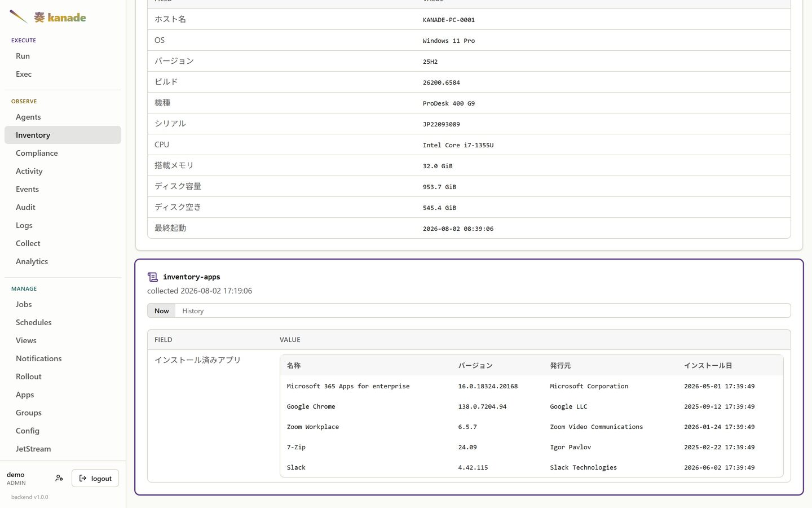Image resolution: width=812 pixels, height=508 pixels.
Task: Go to the Audit page
Action: 63,207
